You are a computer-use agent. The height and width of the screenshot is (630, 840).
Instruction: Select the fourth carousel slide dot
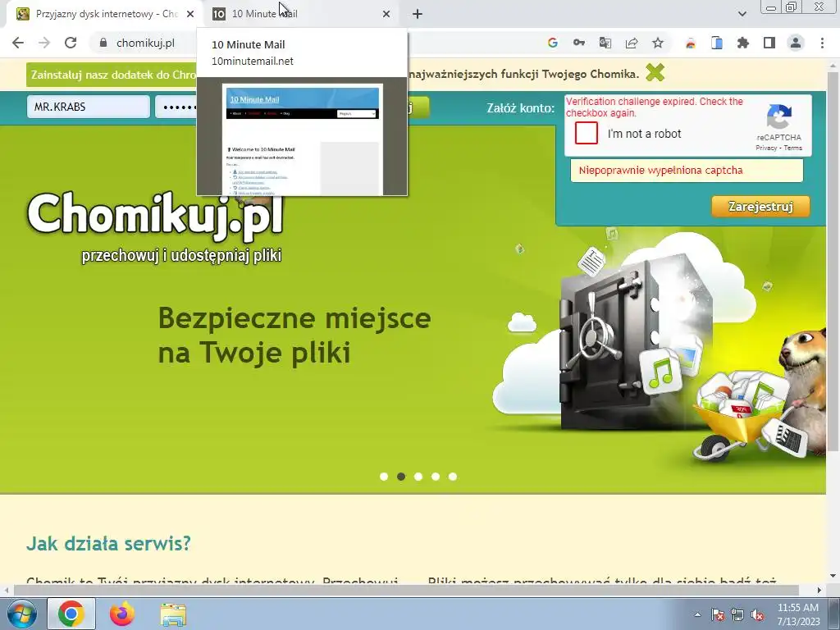point(436,477)
